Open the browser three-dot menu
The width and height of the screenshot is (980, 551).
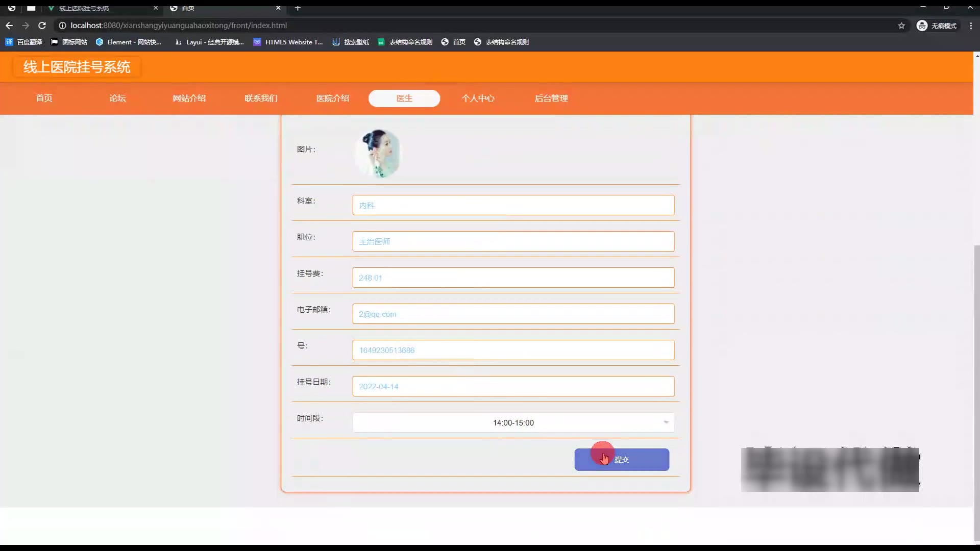[971, 26]
